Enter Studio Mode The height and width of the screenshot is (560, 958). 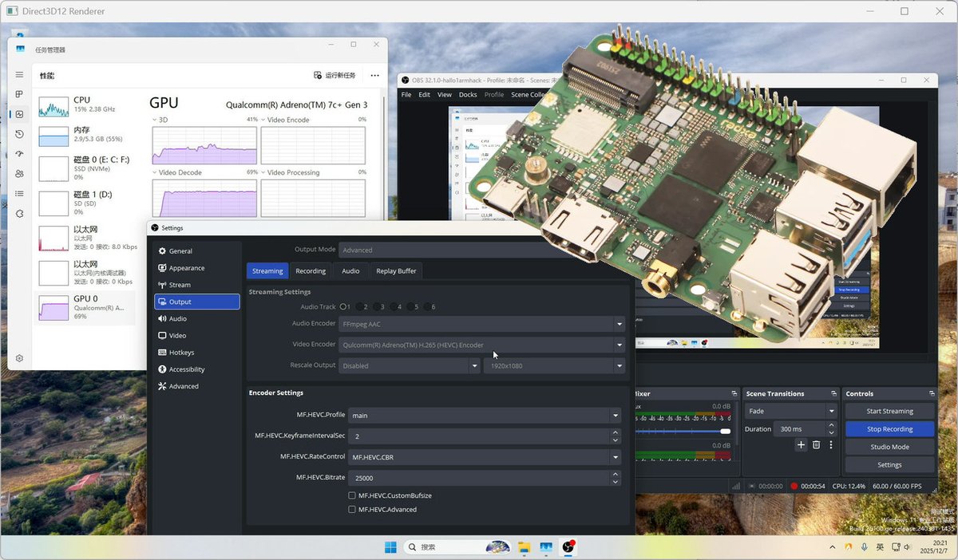[x=889, y=447]
